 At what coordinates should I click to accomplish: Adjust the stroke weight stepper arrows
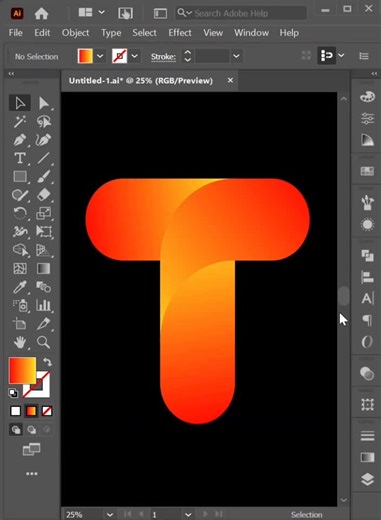(188, 56)
